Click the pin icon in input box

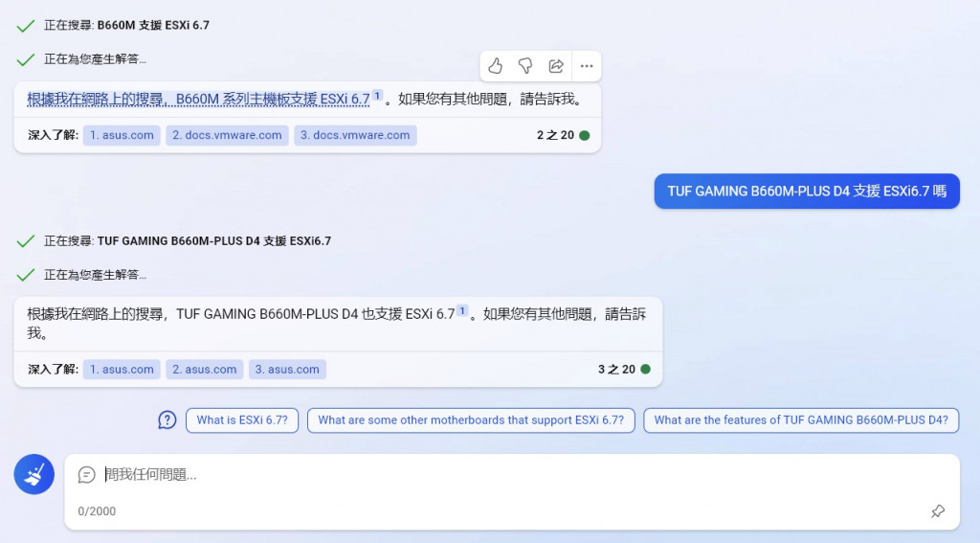click(938, 511)
